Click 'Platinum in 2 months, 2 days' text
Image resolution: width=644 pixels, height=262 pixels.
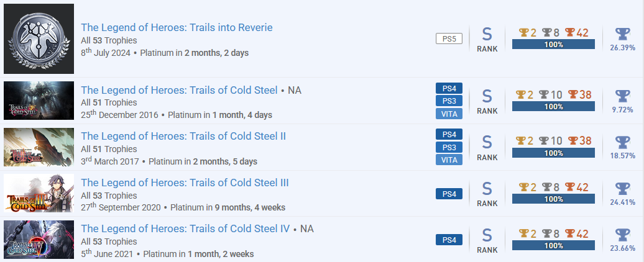pyautogui.click(x=195, y=53)
